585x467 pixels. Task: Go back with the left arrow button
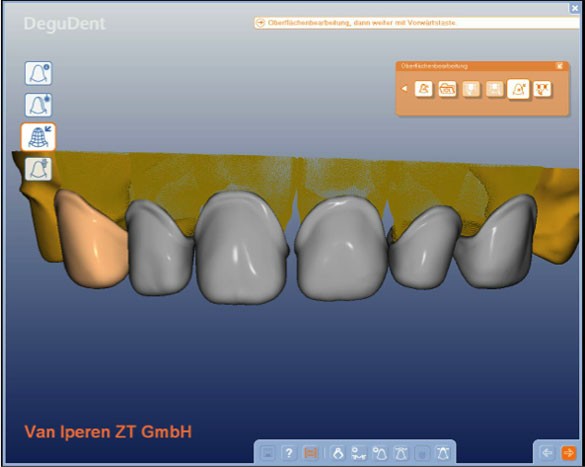(547, 453)
